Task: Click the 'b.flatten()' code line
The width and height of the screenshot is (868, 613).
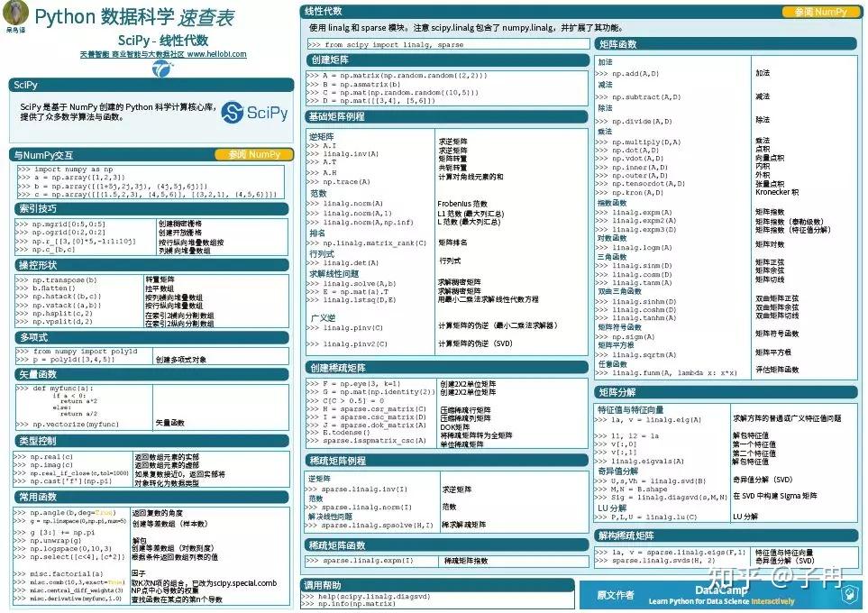Action: [x=46, y=288]
